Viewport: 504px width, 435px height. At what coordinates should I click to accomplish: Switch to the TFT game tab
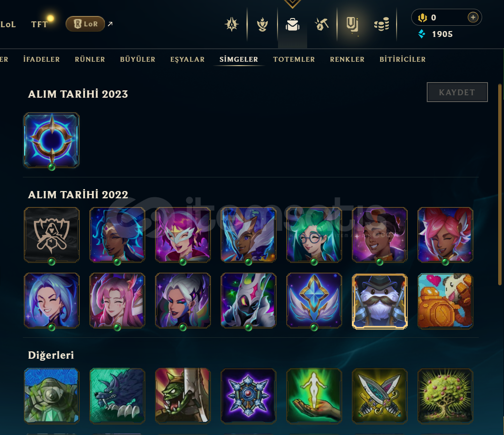tap(39, 24)
